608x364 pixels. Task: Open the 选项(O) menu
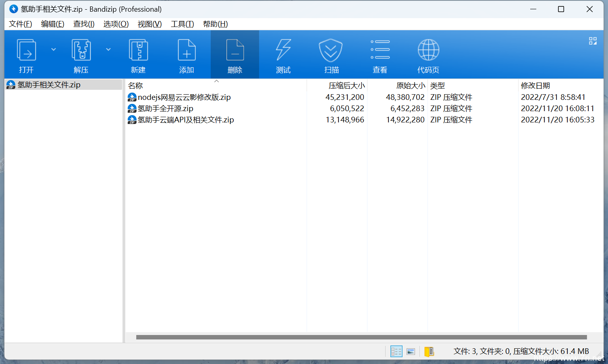[x=116, y=24]
